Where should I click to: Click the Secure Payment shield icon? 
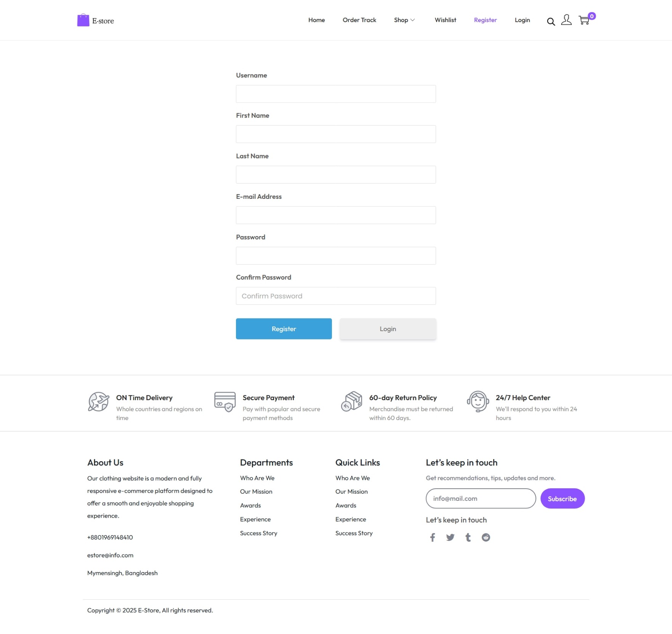pos(225,402)
